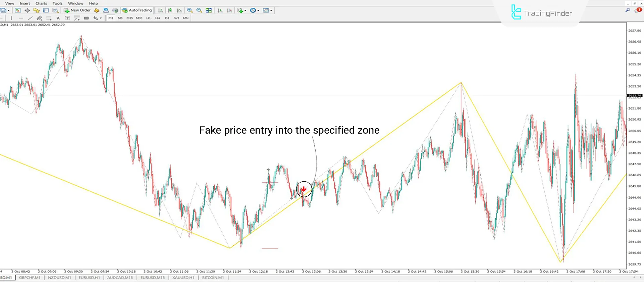The image size is (644, 282).
Task: Toggle chart auto scroll
Action: coord(220,10)
